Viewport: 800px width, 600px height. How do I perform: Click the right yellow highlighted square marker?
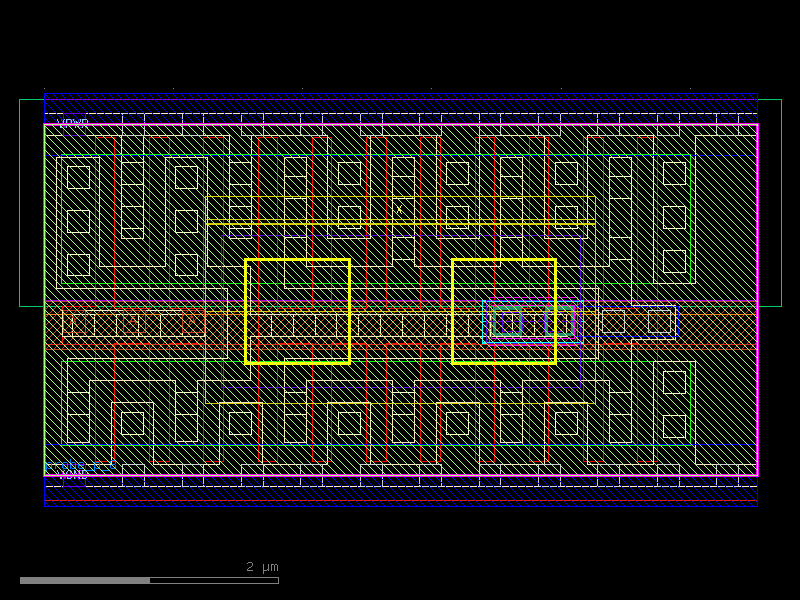coord(504,311)
